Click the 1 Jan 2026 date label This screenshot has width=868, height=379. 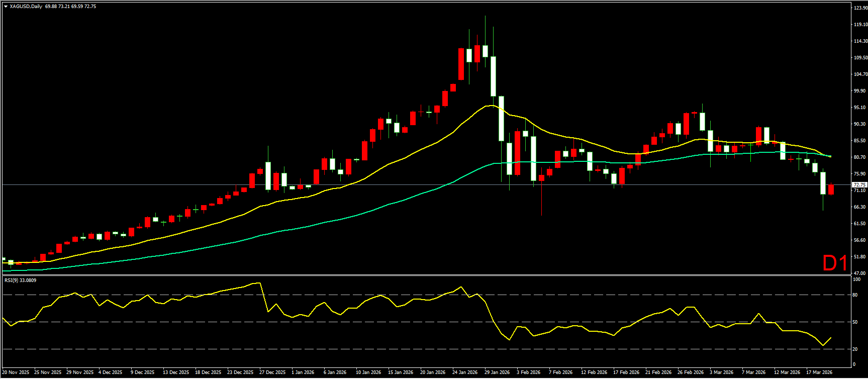click(303, 372)
